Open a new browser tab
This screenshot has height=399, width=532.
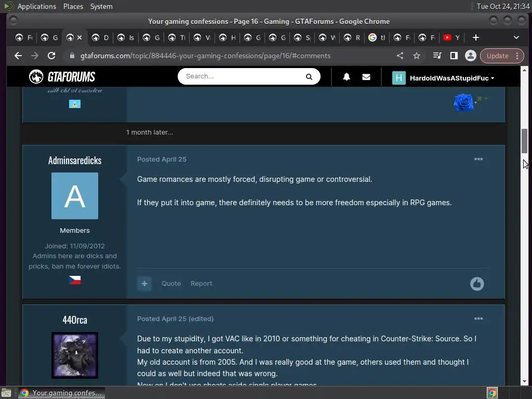(x=476, y=37)
